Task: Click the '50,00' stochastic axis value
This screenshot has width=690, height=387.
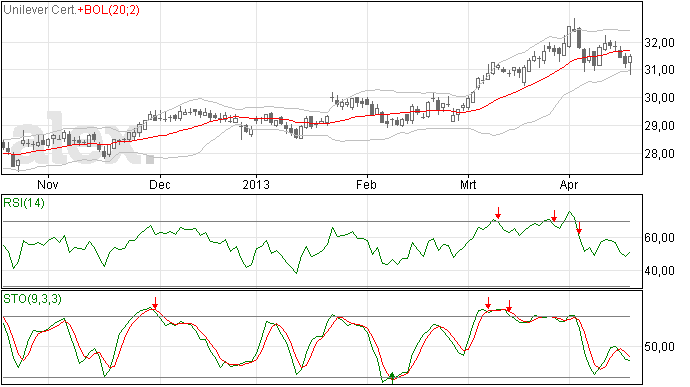Action: click(659, 347)
